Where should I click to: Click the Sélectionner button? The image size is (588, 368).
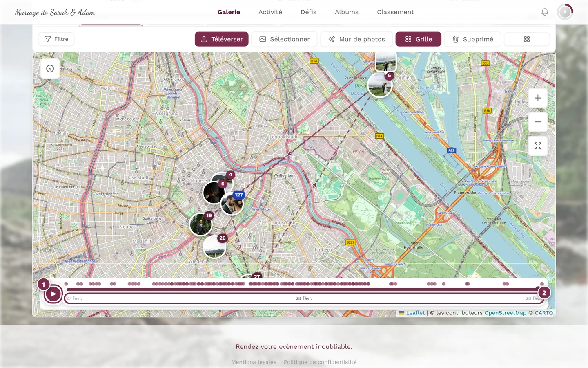pyautogui.click(x=284, y=39)
